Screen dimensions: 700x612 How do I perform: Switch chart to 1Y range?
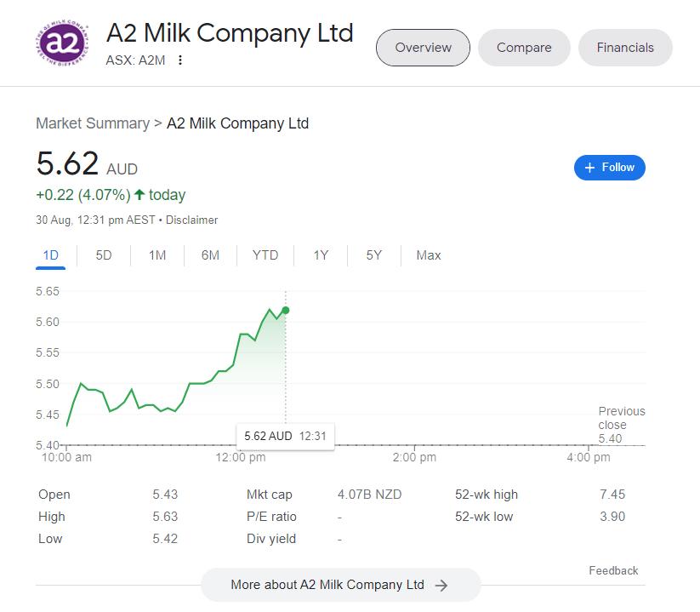(x=321, y=255)
